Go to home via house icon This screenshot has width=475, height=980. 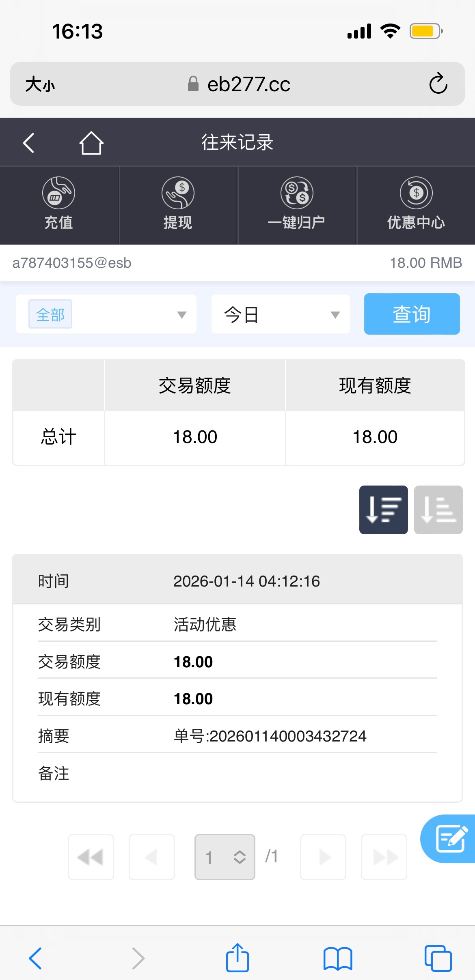coord(91,143)
